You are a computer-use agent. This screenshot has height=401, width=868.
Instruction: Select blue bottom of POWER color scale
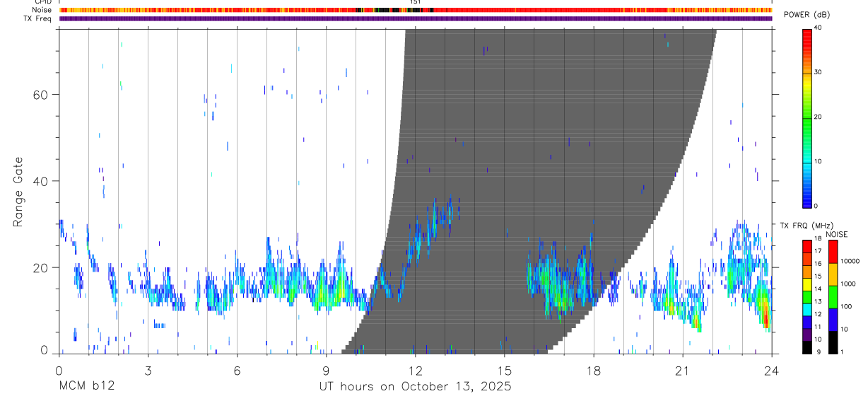tap(807, 198)
